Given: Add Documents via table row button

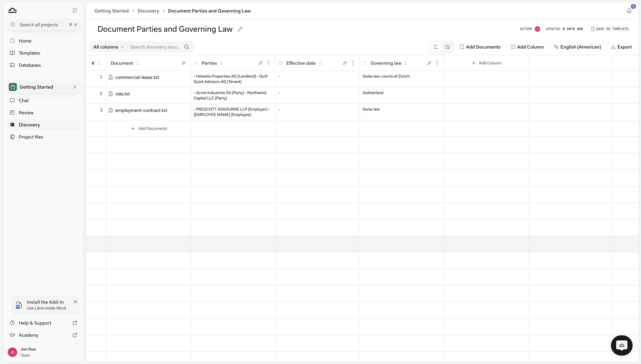Looking at the screenshot, I should point(149,128).
